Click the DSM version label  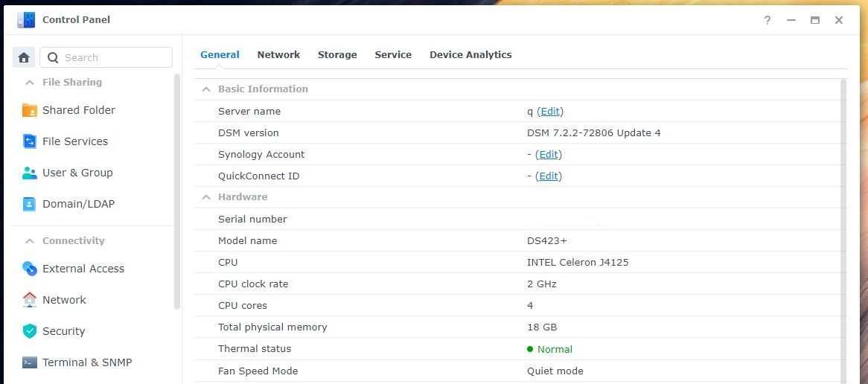coord(249,132)
